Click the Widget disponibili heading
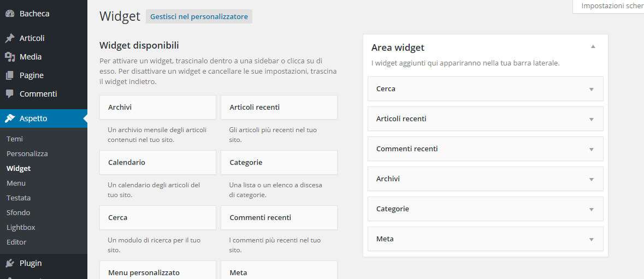 [x=139, y=45]
